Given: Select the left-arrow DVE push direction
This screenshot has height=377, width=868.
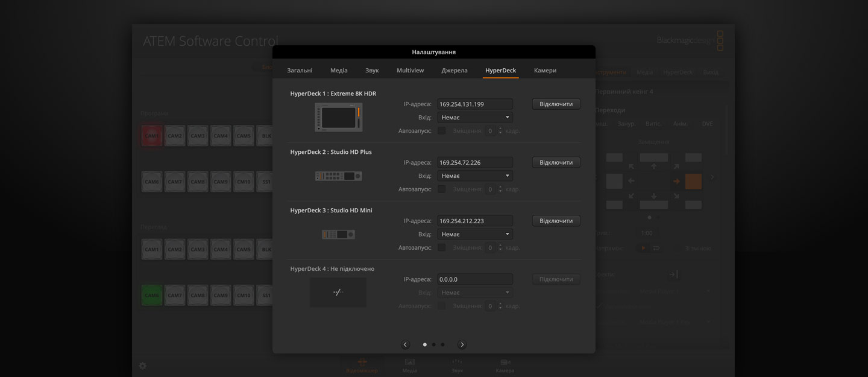Looking at the screenshot, I should (x=632, y=180).
